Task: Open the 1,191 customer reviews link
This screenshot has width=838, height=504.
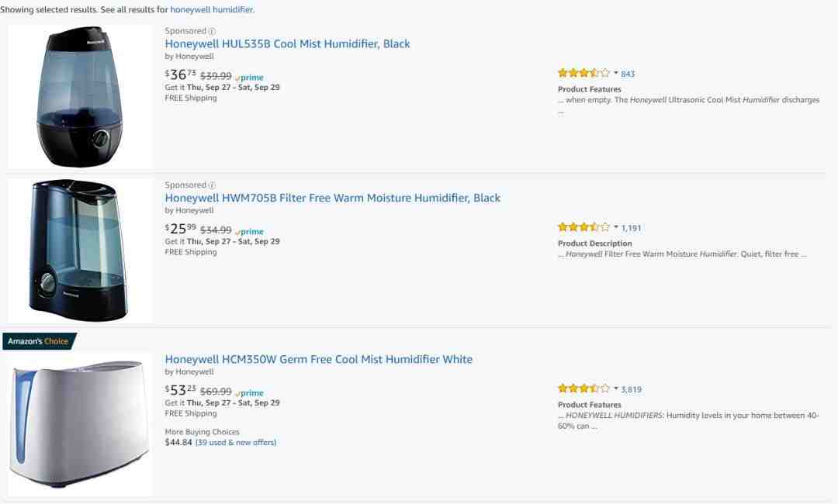Action: (631, 228)
